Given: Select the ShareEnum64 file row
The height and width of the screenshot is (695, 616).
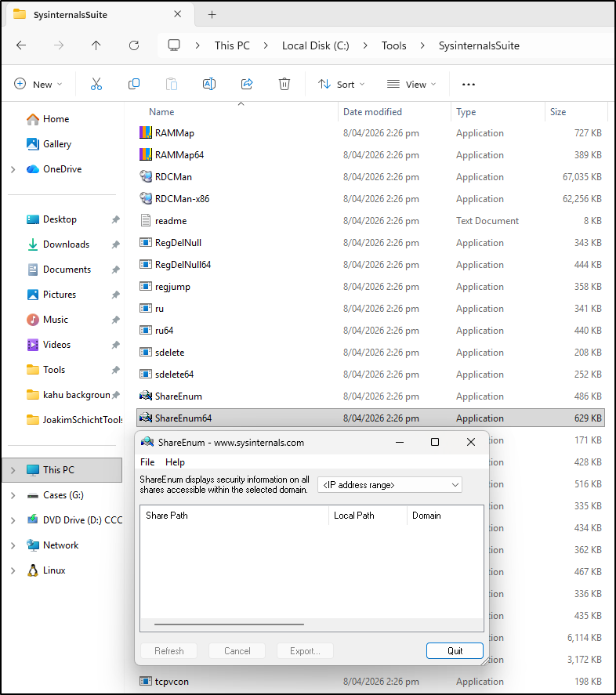Looking at the screenshot, I should coord(371,418).
